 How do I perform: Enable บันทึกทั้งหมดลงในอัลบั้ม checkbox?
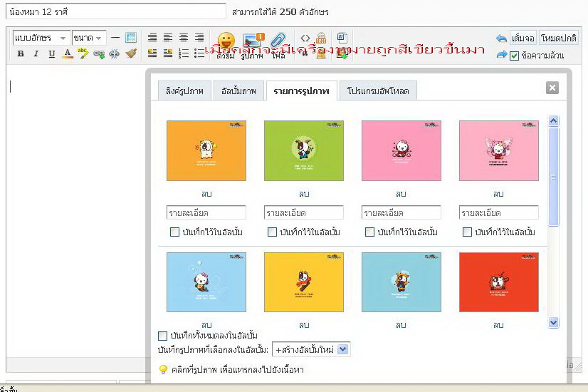point(162,336)
